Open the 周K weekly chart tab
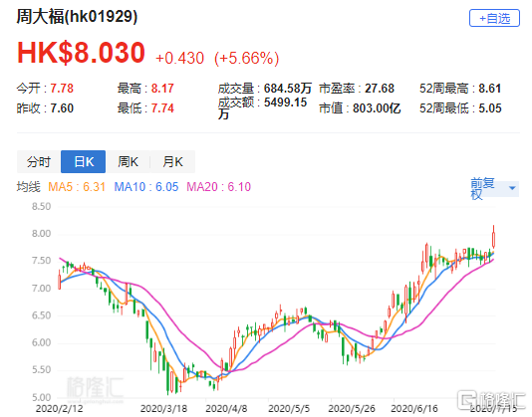Screen dimensions: 532x417 coord(128,161)
